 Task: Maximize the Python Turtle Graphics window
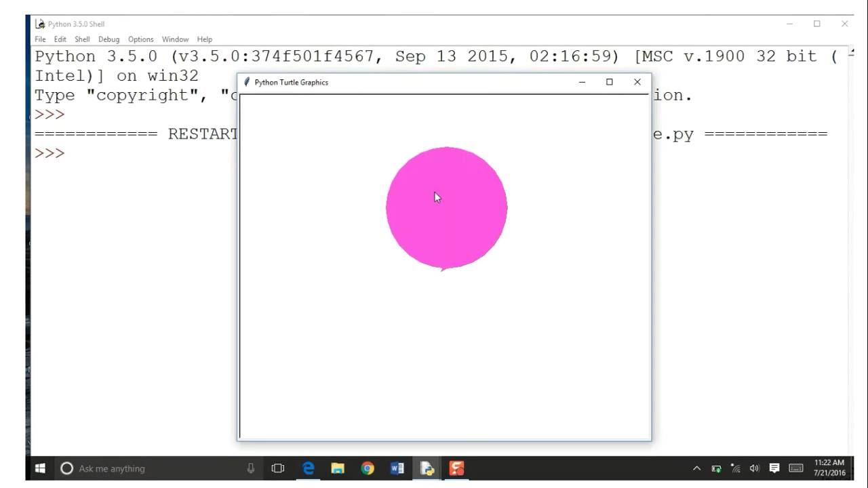pyautogui.click(x=609, y=82)
